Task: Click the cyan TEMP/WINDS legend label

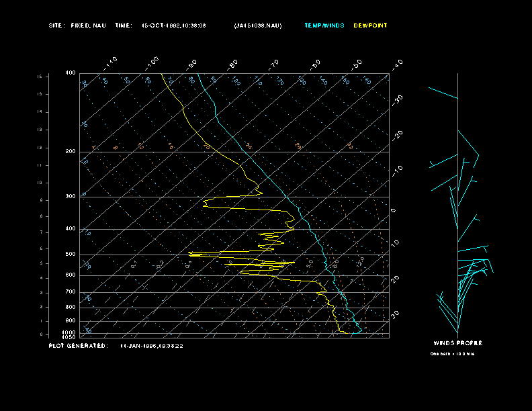Action: pyautogui.click(x=324, y=26)
